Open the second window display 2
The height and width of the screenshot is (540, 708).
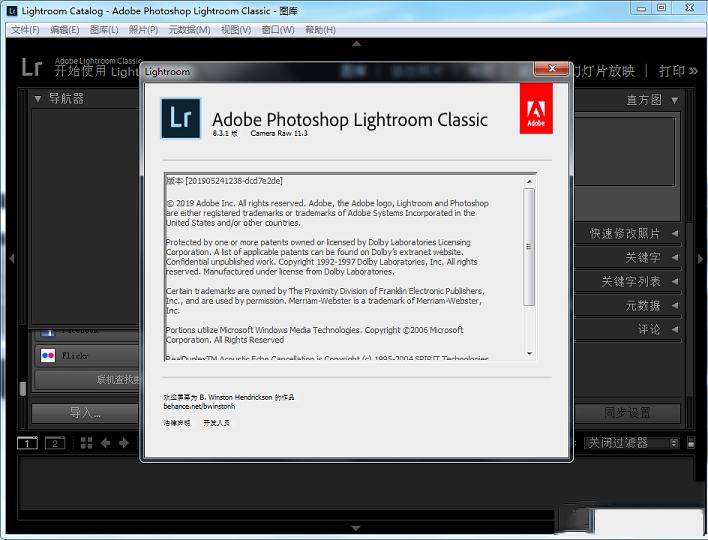pos(55,443)
